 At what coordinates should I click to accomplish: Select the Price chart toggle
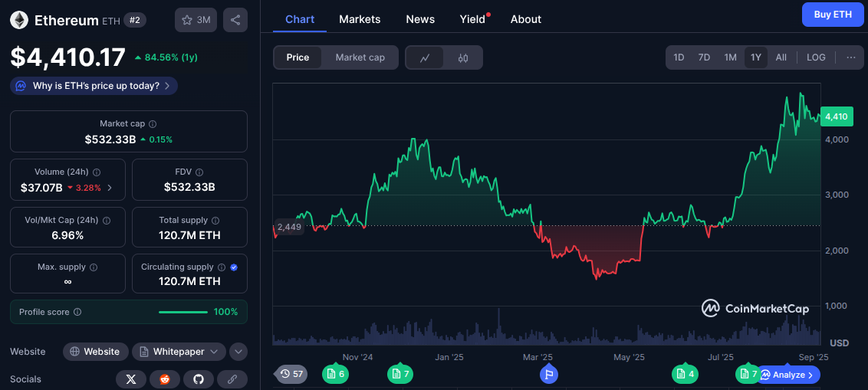[x=298, y=57]
